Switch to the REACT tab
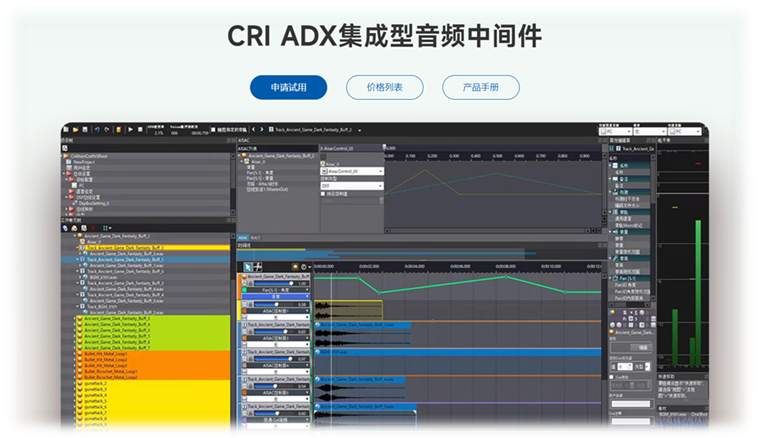Viewport: 758px width, 438px height. click(256, 237)
